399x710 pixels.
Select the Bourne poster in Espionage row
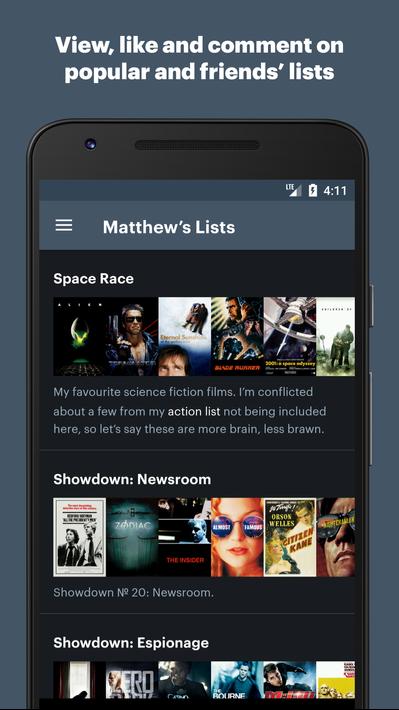pyautogui.click(x=237, y=681)
